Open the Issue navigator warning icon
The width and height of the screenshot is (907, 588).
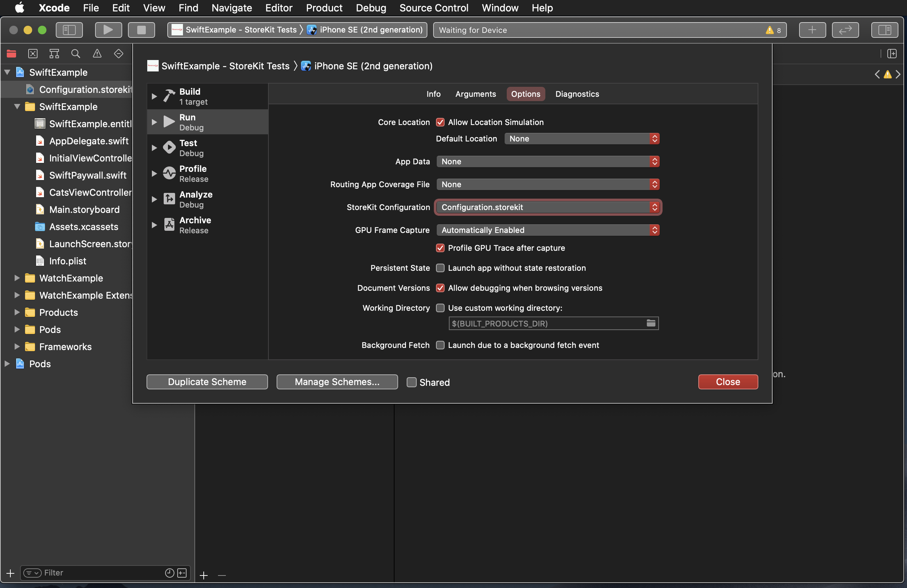tap(97, 54)
